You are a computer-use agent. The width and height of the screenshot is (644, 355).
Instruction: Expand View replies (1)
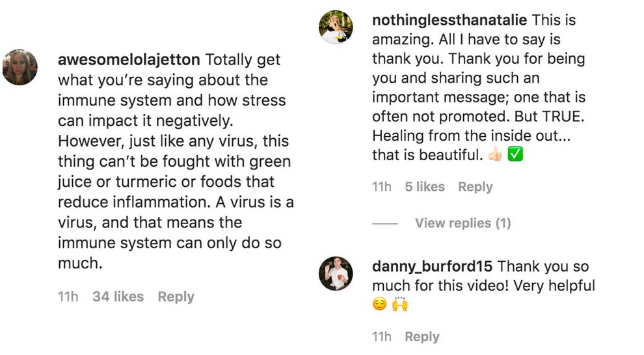pos(463,223)
